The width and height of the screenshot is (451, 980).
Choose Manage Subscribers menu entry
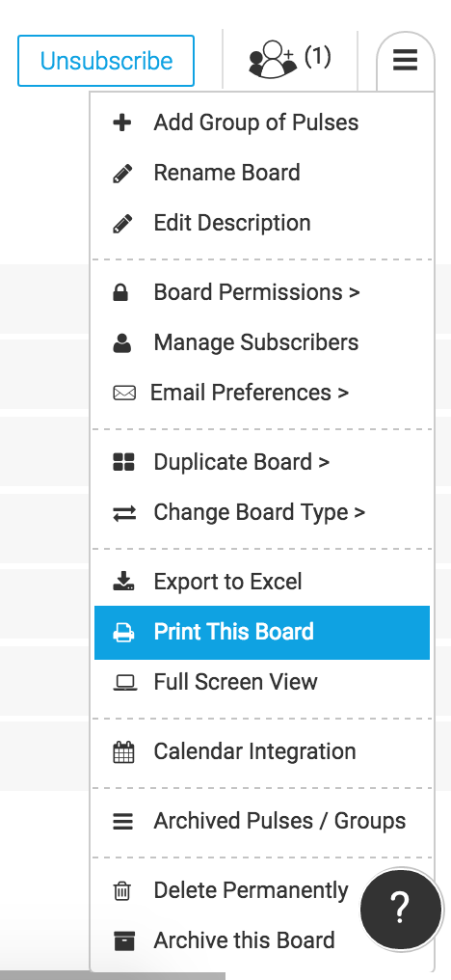[x=256, y=342]
